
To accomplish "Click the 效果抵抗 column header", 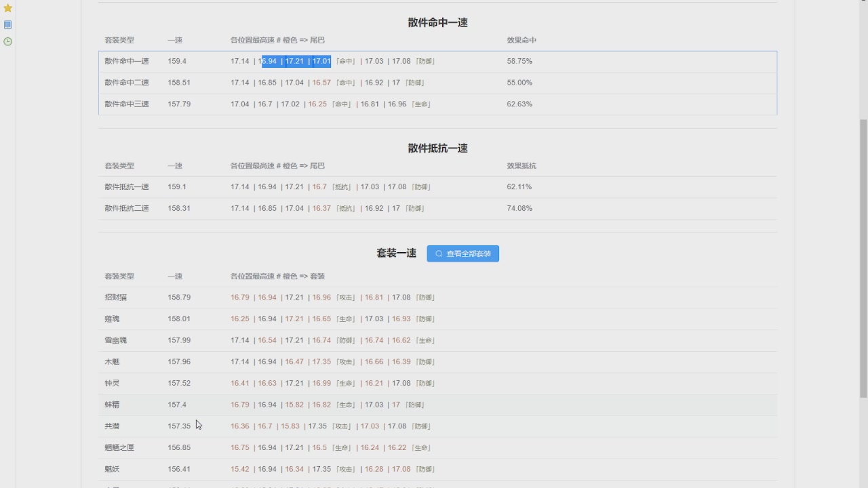I will click(x=521, y=165).
